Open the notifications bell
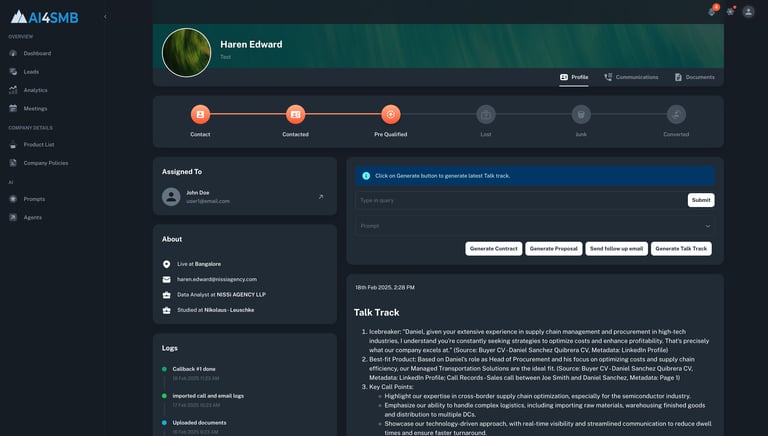Viewport: 768px width, 436px height. tap(712, 11)
